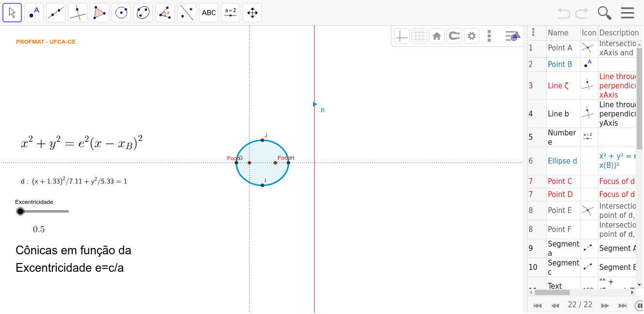This screenshot has height=314, width=644.
Task: Select the Slider a=2 tool
Action: tap(231, 13)
